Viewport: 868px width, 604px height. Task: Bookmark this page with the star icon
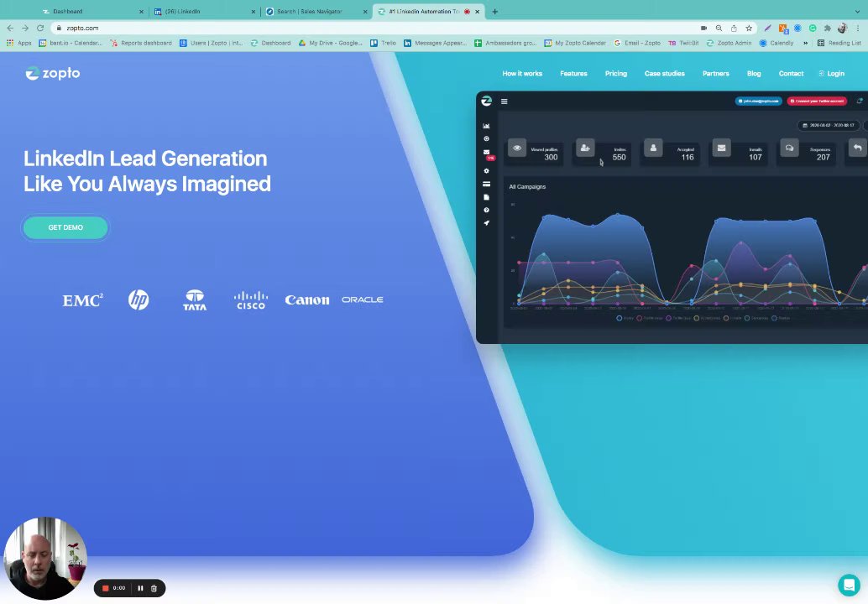749,28
